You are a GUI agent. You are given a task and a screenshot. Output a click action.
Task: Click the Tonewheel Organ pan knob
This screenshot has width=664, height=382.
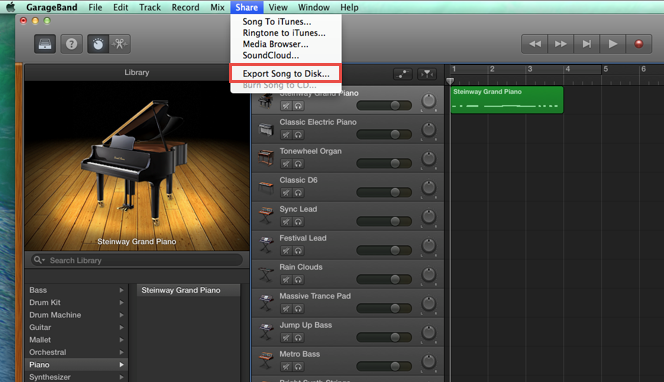click(x=429, y=158)
